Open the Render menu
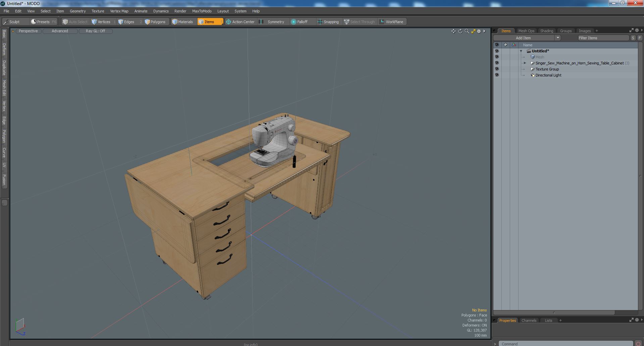Image resolution: width=644 pixels, height=346 pixels. 180,11
